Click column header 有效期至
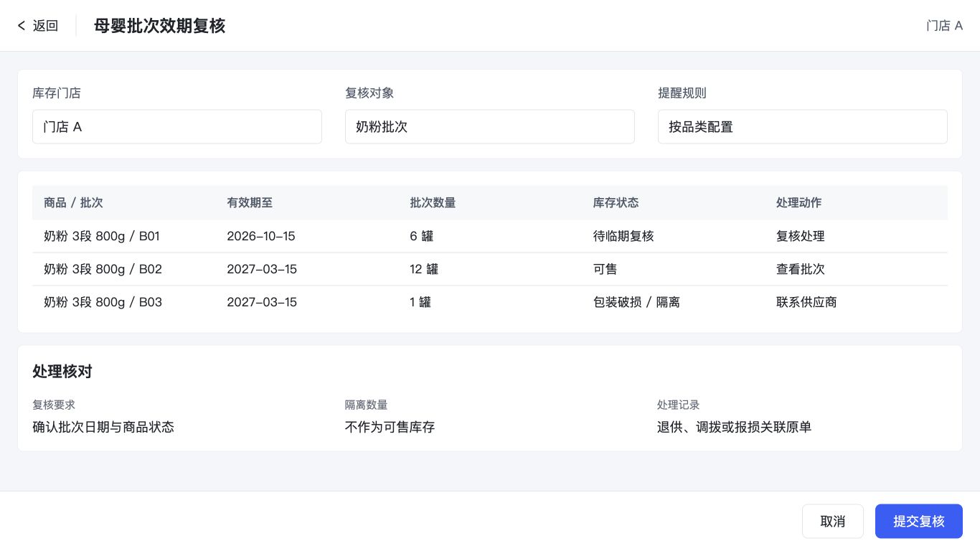Image resolution: width=980 pixels, height=551 pixels. tap(250, 203)
